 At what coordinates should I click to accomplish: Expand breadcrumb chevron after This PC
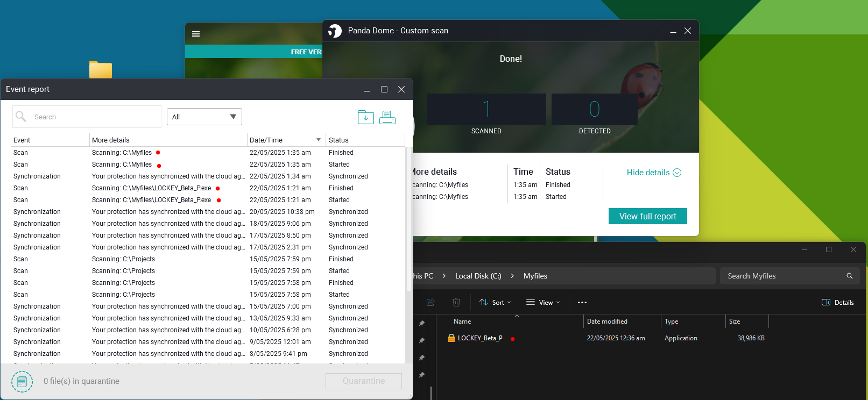[x=444, y=276]
